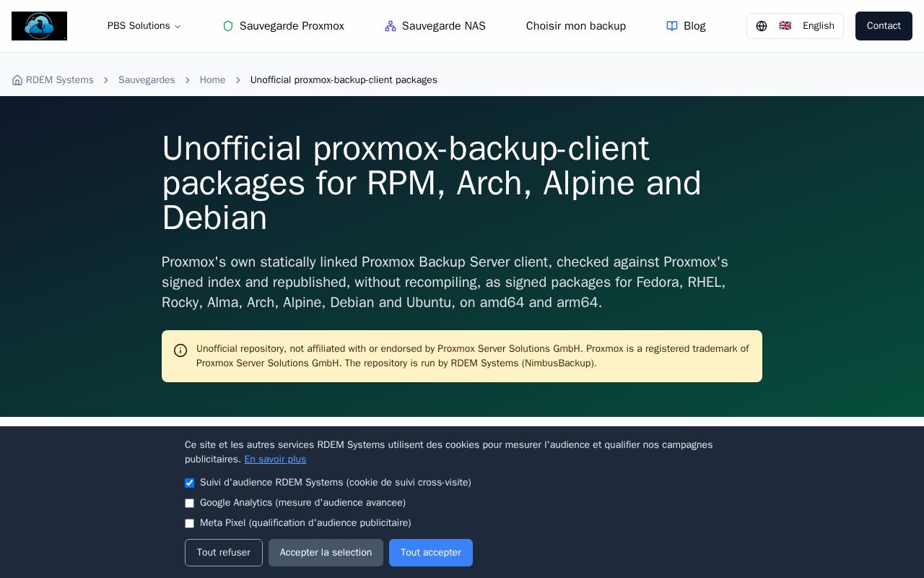Open the Sauvegarde Proxmox menu item
The image size is (924, 578).
283,26
